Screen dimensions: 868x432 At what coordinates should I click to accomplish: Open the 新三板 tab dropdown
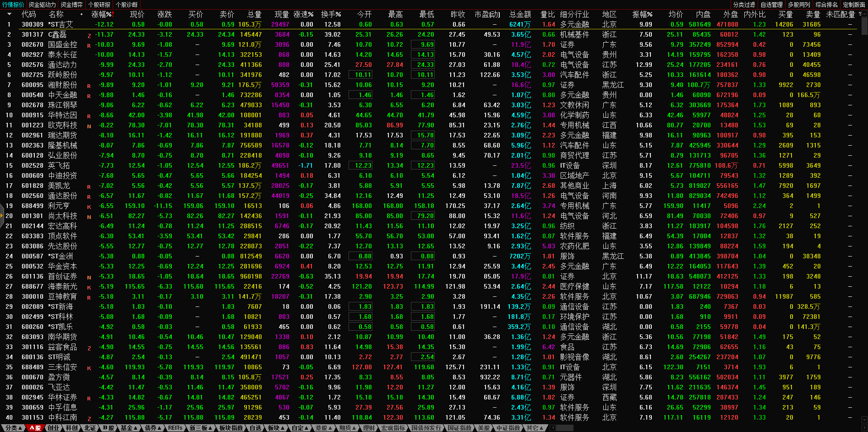(201, 428)
